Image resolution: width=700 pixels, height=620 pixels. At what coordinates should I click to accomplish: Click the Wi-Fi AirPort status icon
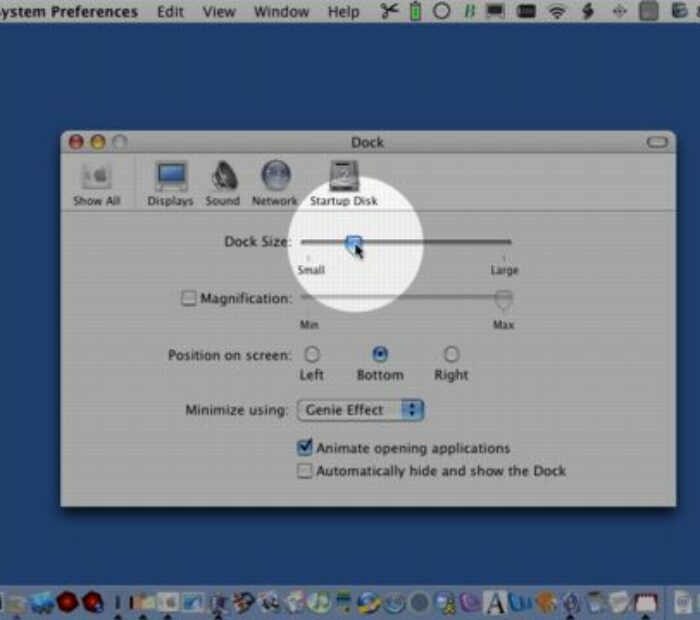click(x=557, y=11)
